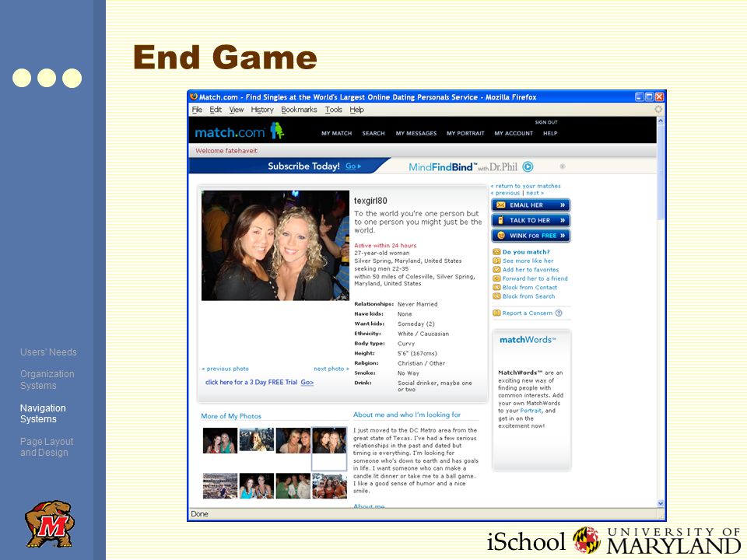Screen dimensions: 747x560
Task: Go to the previous profile link
Action: pyautogui.click(x=506, y=194)
